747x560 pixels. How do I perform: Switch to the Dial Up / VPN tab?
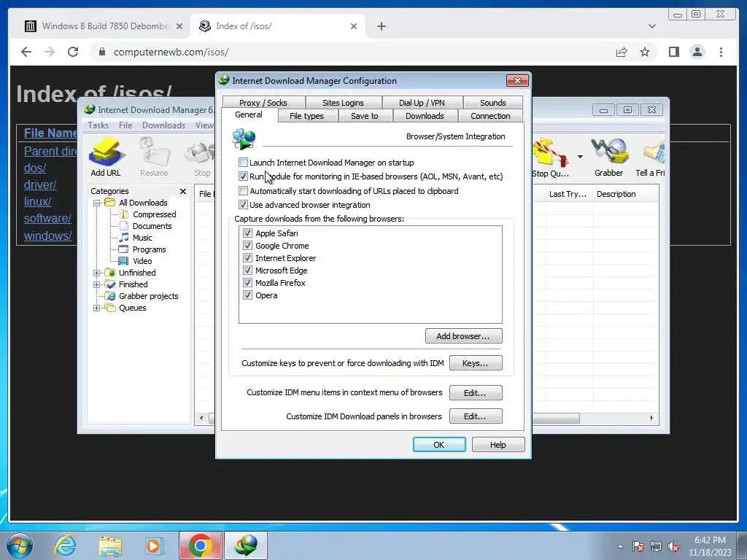[x=422, y=102]
